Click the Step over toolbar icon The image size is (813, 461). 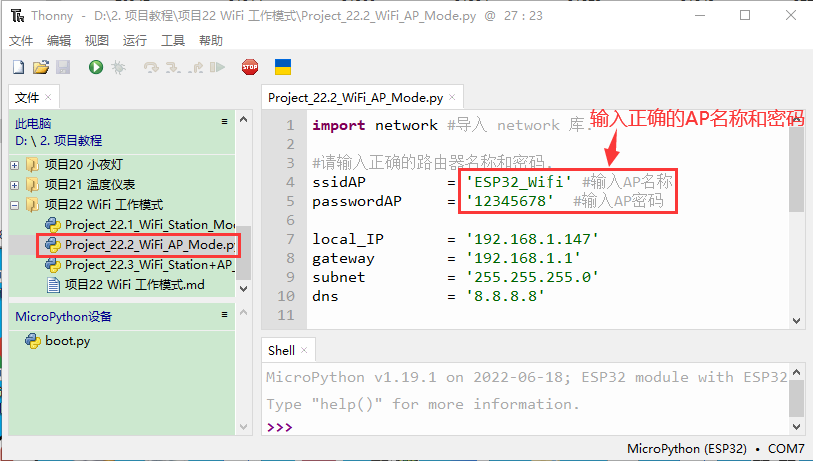[151, 67]
